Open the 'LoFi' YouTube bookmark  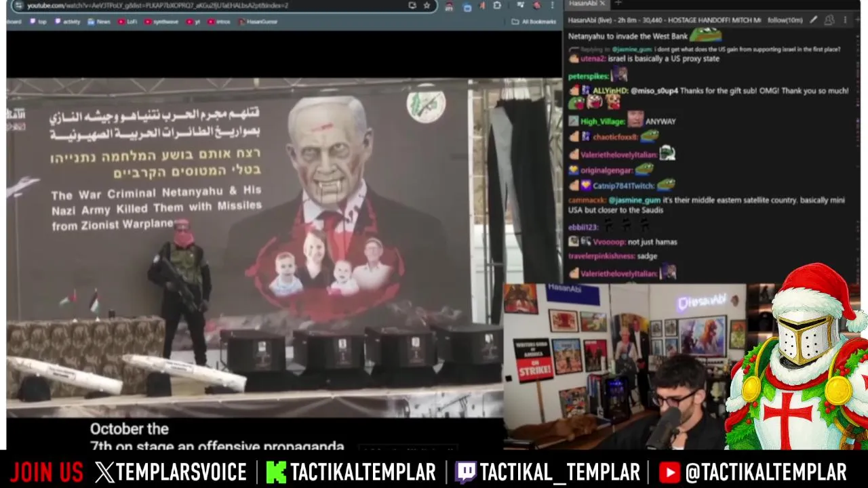coord(127,22)
